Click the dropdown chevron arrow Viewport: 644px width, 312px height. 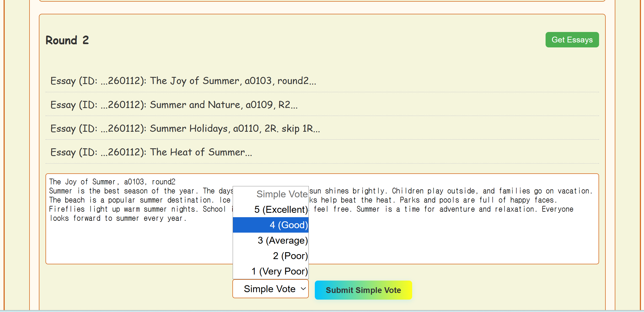click(303, 289)
